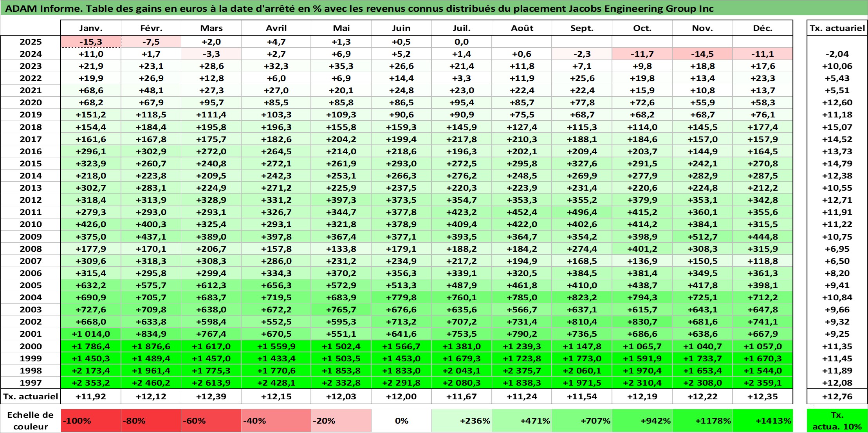
Task: Click cell -7,5 for February 2025
Action: pyautogui.click(x=151, y=41)
